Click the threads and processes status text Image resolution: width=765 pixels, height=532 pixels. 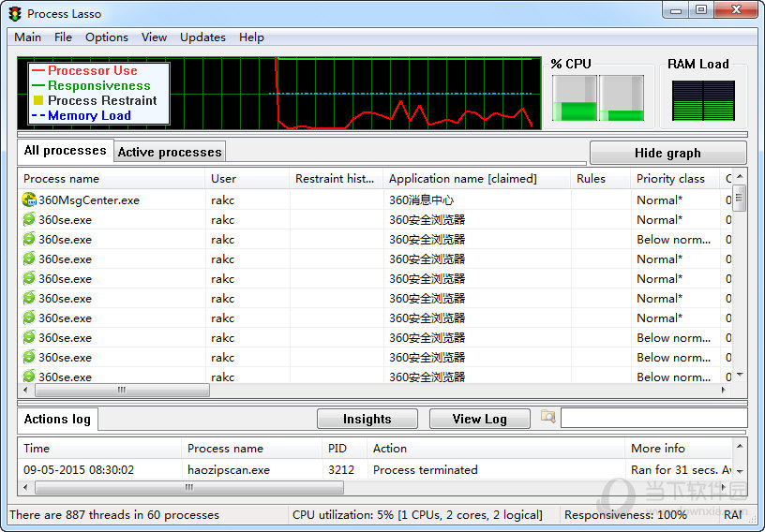[114, 515]
